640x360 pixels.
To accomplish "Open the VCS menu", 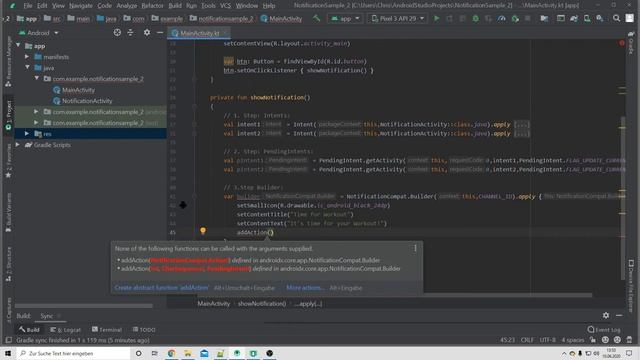I will (x=225, y=6).
